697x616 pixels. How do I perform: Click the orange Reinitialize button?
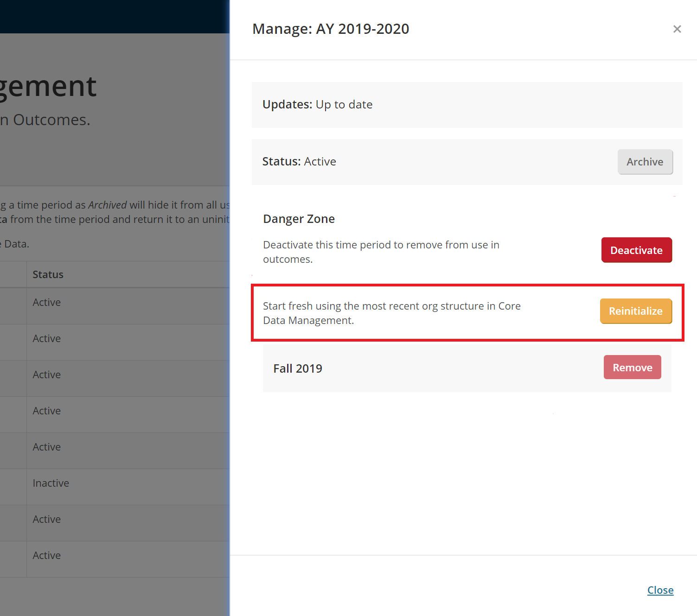tap(635, 311)
